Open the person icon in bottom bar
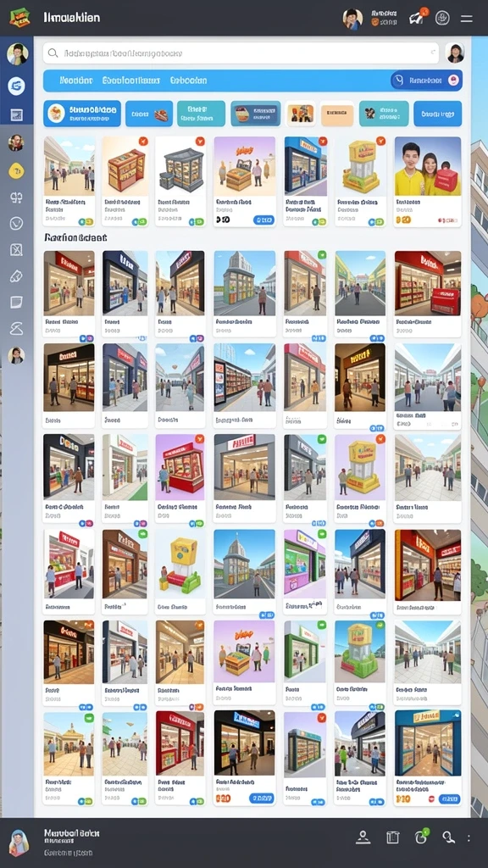 [x=363, y=837]
